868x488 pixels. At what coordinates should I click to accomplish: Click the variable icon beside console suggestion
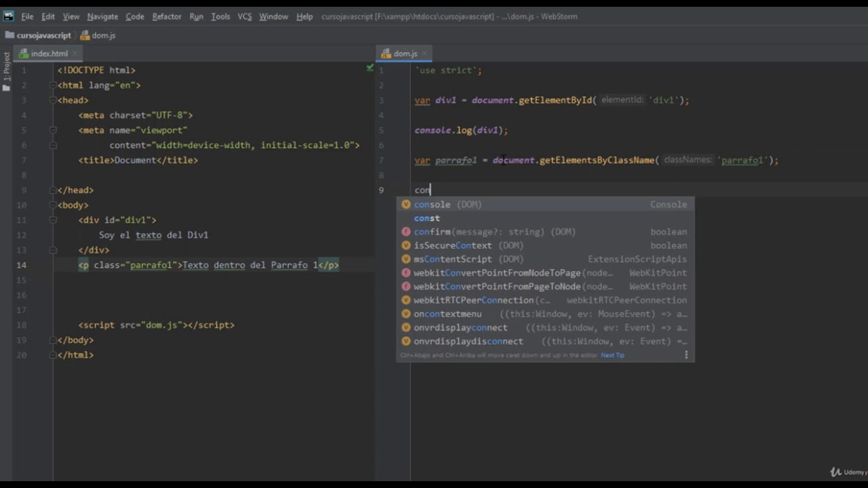tap(406, 204)
